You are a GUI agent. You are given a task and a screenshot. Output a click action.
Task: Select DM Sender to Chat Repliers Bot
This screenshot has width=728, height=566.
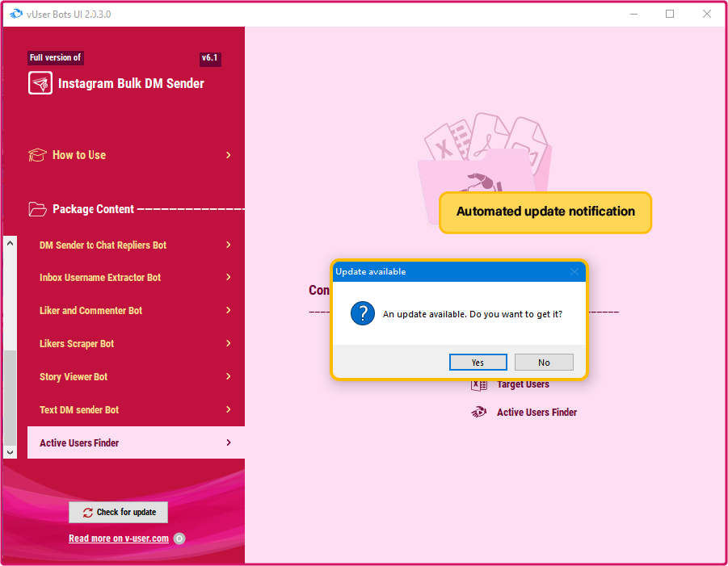coord(136,245)
